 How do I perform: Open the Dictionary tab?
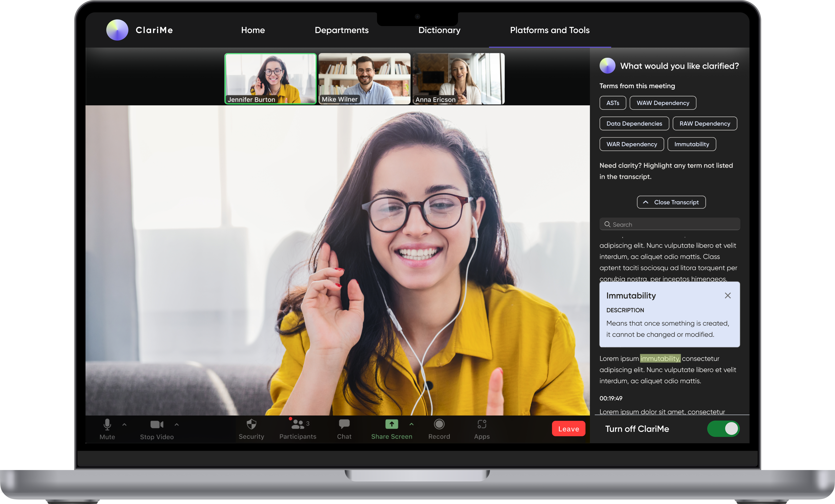coord(439,30)
